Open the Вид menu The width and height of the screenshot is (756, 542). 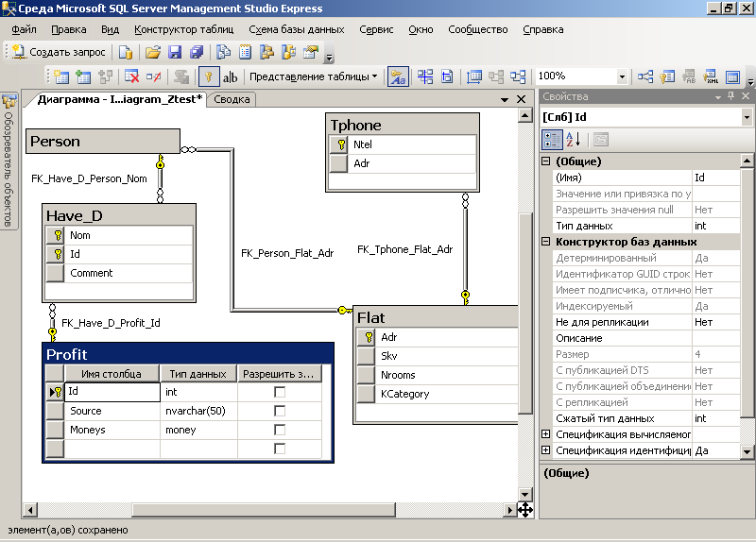110,29
